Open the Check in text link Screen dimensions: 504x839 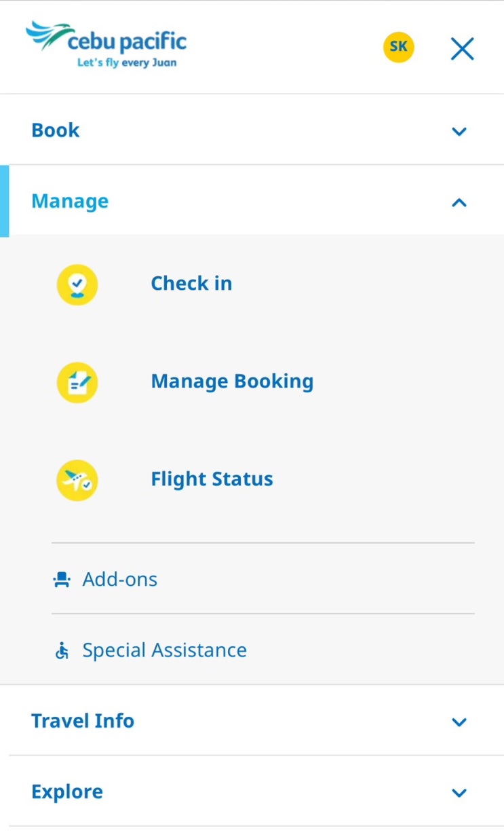pos(191,283)
